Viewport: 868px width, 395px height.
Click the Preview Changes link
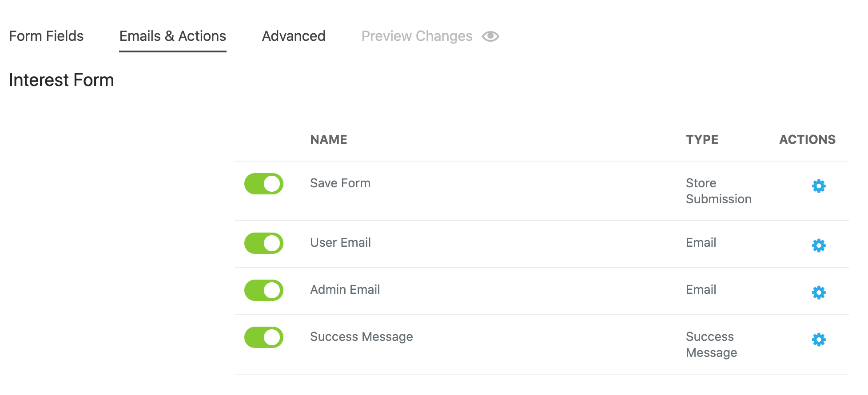point(417,36)
